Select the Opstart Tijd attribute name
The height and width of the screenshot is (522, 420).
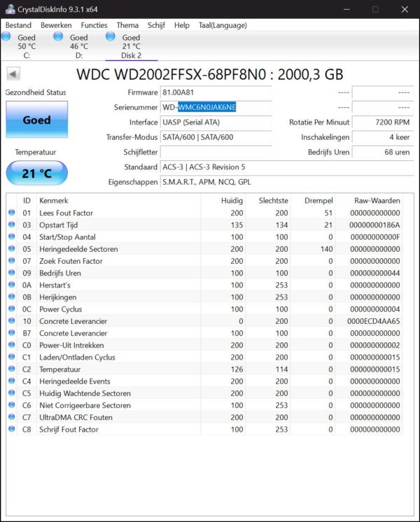tap(58, 225)
